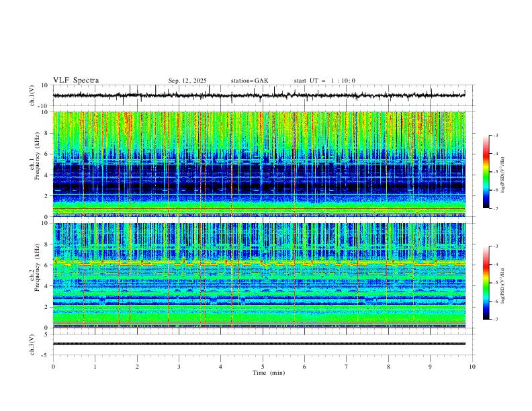Click the ch.2 spectrogram panel

pyautogui.click(x=259, y=275)
